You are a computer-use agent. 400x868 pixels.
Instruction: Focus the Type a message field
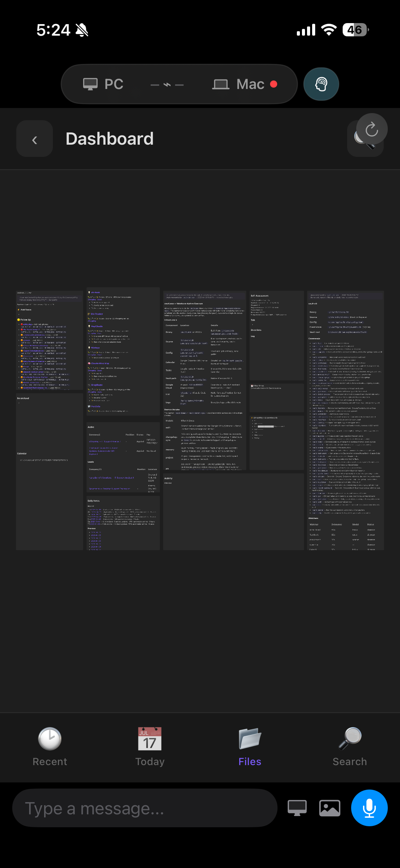pyautogui.click(x=145, y=808)
